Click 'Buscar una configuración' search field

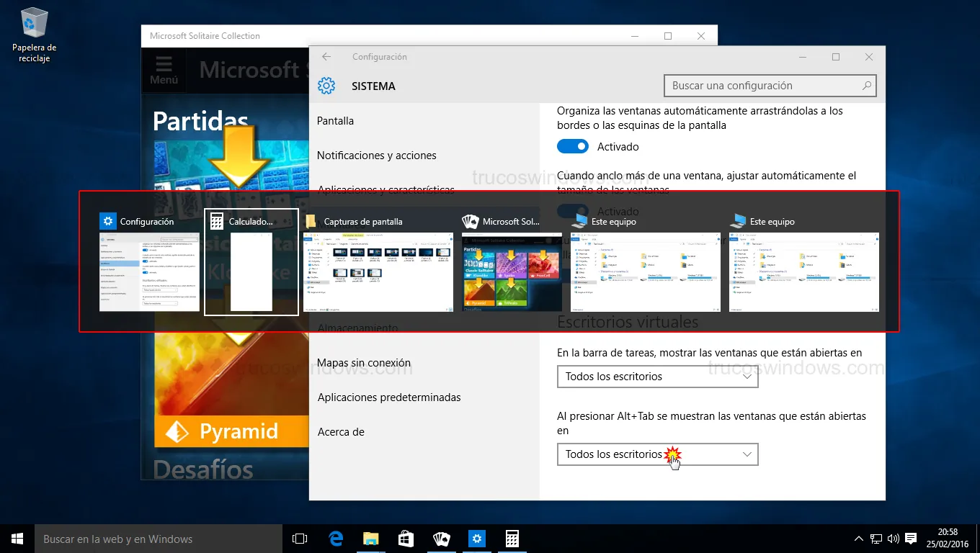pyautogui.click(x=762, y=86)
